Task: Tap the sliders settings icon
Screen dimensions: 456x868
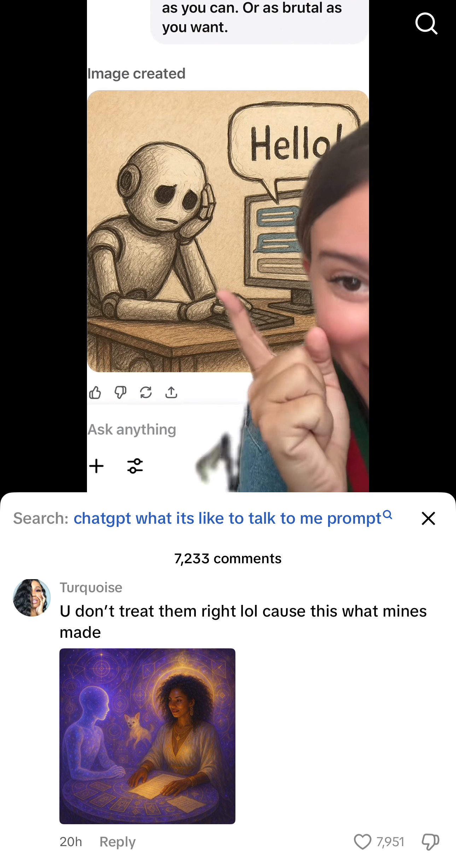Action: click(135, 466)
